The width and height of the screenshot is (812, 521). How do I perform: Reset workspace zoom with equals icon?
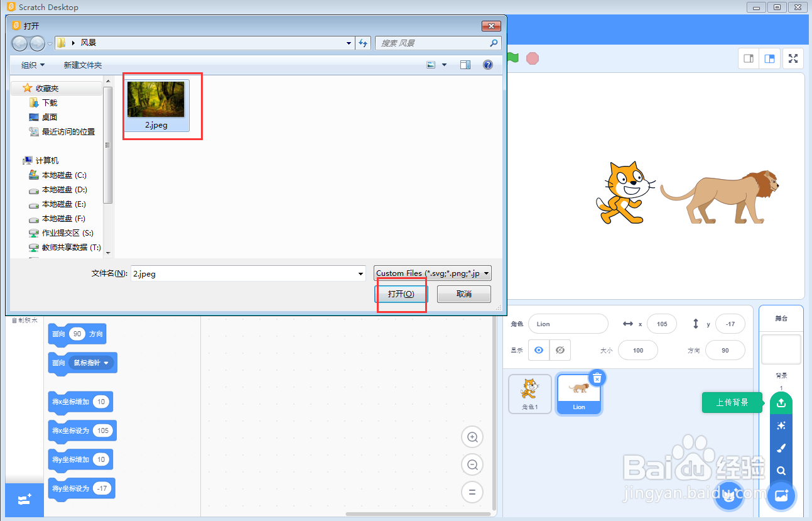[473, 492]
